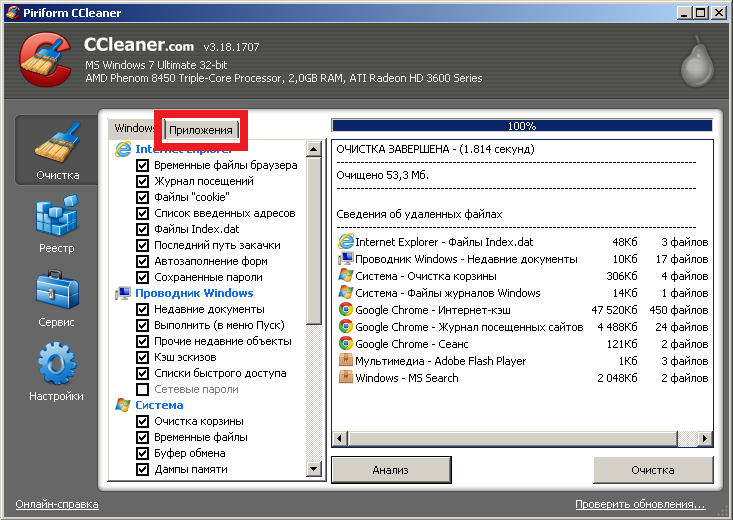
Task: Open the Очистка cleaner section
Action: [57, 151]
